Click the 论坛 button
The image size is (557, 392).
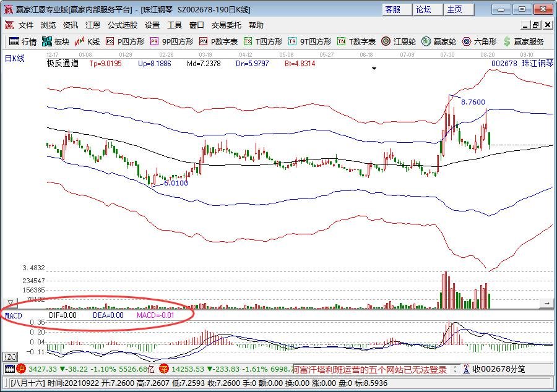click(428, 9)
